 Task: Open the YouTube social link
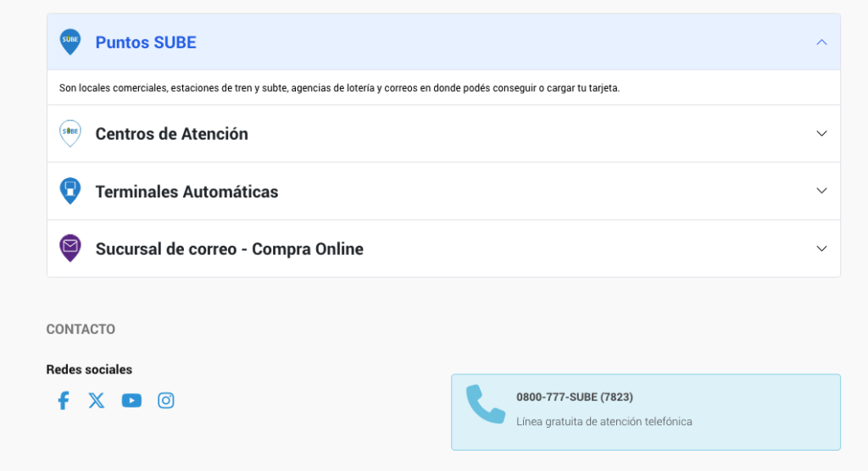[x=131, y=400]
